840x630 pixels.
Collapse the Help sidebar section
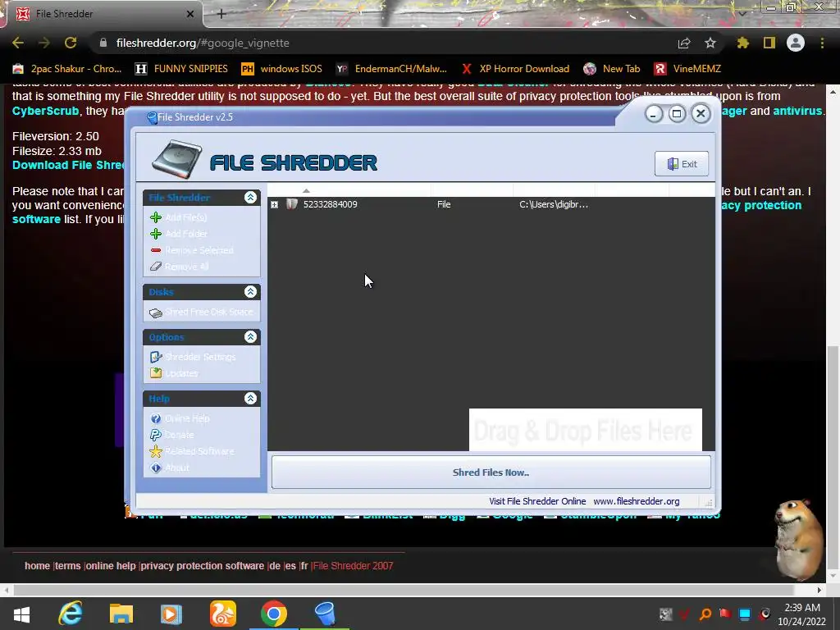pyautogui.click(x=250, y=398)
